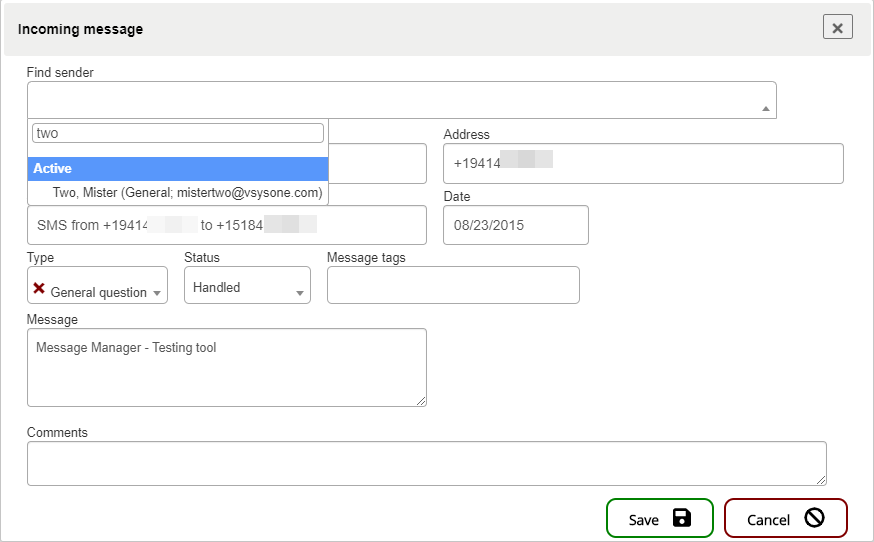
Task: Click the sender search box containing 'two'
Action: [178, 133]
